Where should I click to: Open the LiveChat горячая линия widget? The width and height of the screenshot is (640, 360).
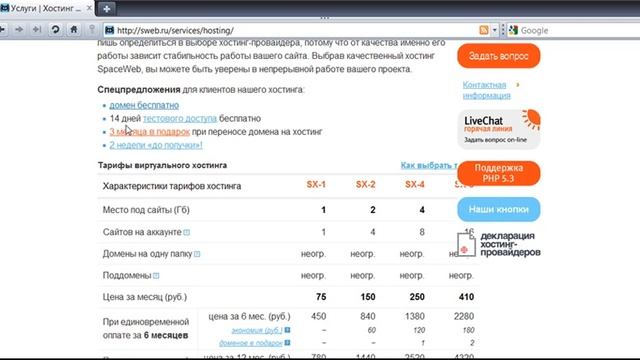click(x=498, y=129)
